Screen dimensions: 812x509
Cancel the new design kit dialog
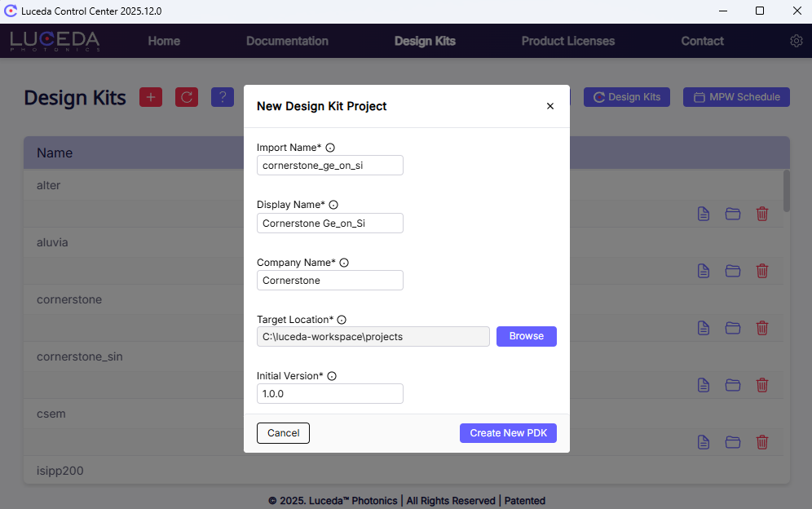[283, 433]
